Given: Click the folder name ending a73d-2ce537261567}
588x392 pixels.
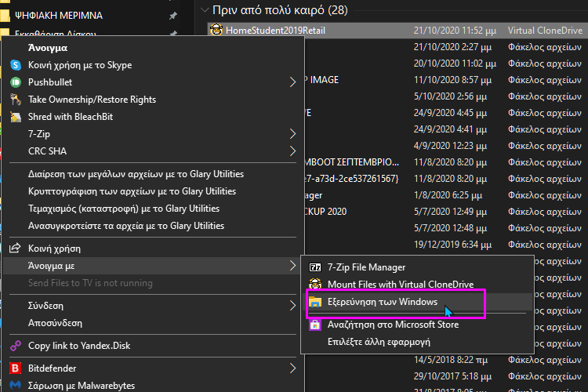Looking at the screenshot, I should [x=353, y=179].
